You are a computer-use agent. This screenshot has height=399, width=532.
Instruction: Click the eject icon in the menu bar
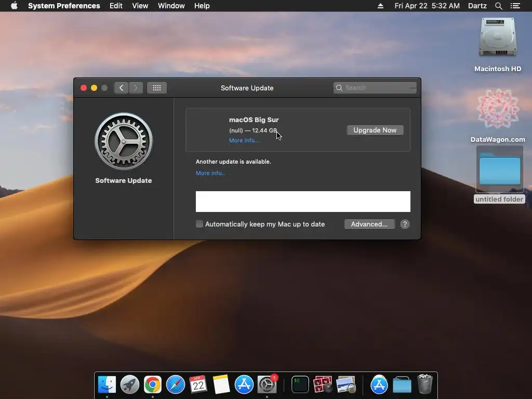coord(380,6)
